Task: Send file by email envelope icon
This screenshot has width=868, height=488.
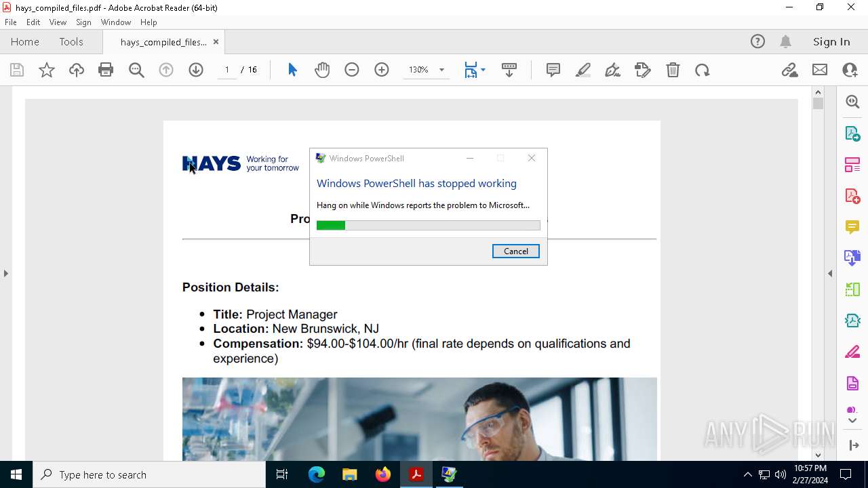Action: (x=820, y=70)
